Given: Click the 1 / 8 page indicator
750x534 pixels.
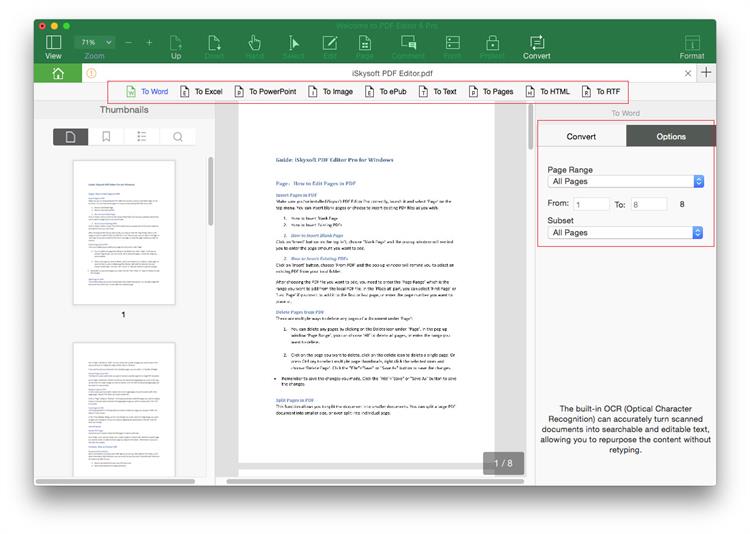Looking at the screenshot, I should [x=503, y=463].
